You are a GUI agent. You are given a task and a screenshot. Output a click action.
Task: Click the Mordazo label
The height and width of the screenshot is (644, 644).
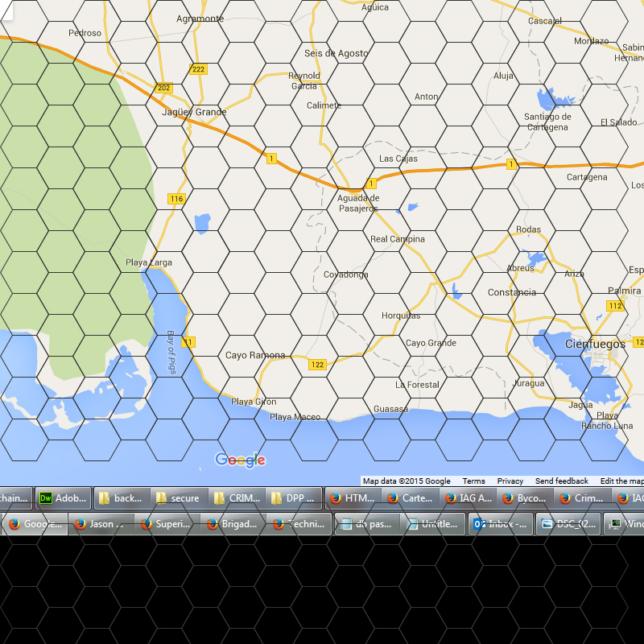point(592,41)
